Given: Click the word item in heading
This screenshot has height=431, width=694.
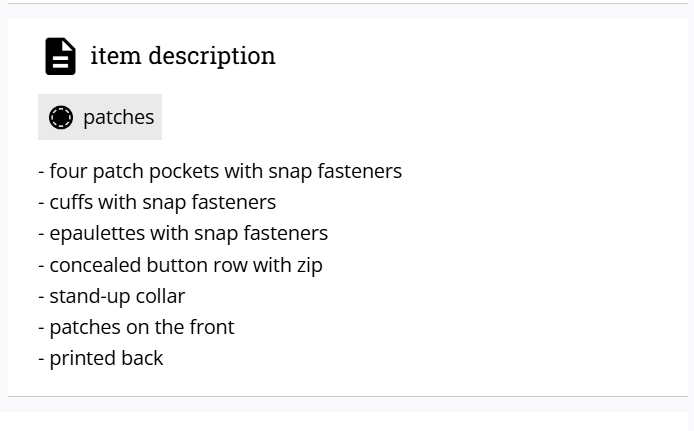Looking at the screenshot, I should click(116, 56).
